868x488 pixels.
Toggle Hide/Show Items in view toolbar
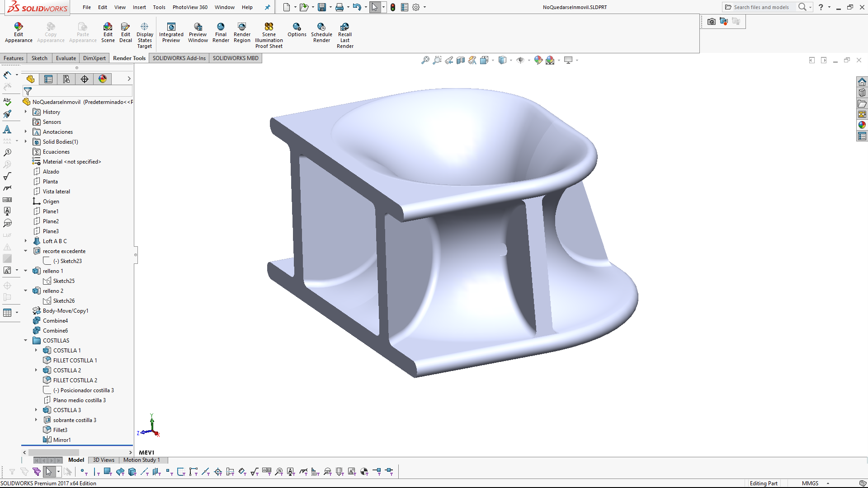(x=520, y=60)
